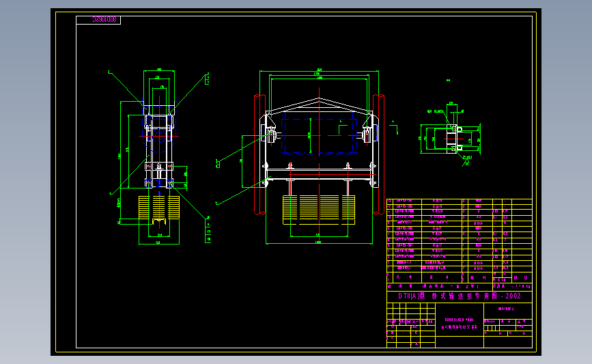Click the yellow counterweight block in side view

159,208
